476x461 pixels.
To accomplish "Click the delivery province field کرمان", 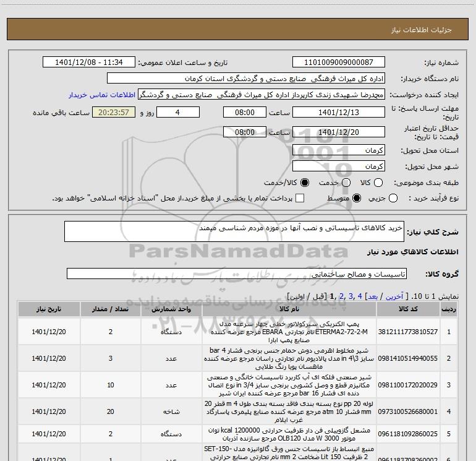I will pyautogui.click(x=339, y=150).
